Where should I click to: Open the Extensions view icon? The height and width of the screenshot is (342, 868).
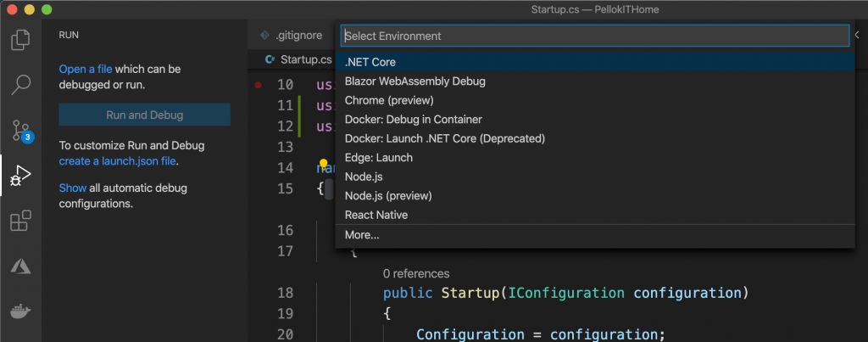pyautogui.click(x=20, y=221)
